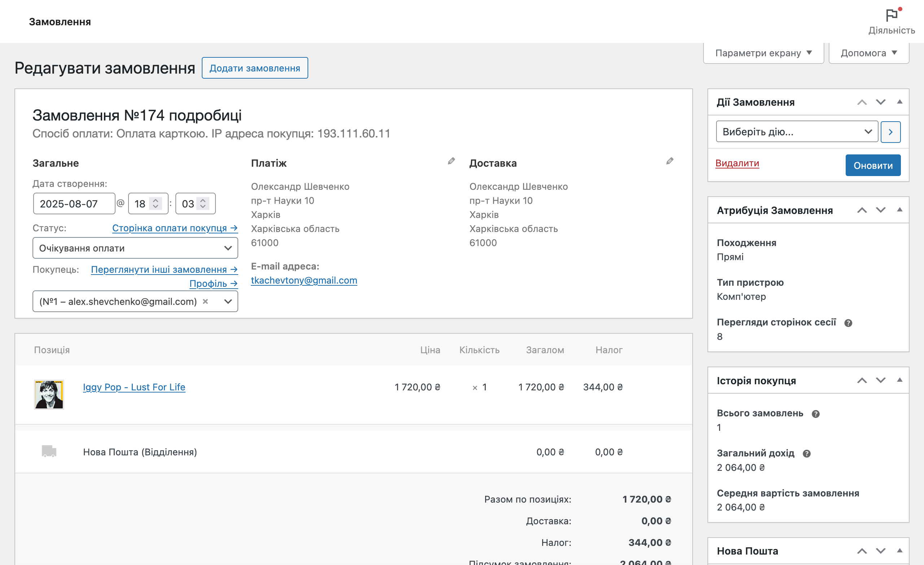Screen dimensions: 924x565
Task: Increase hours using the time stepper arrow
Action: click(x=155, y=201)
